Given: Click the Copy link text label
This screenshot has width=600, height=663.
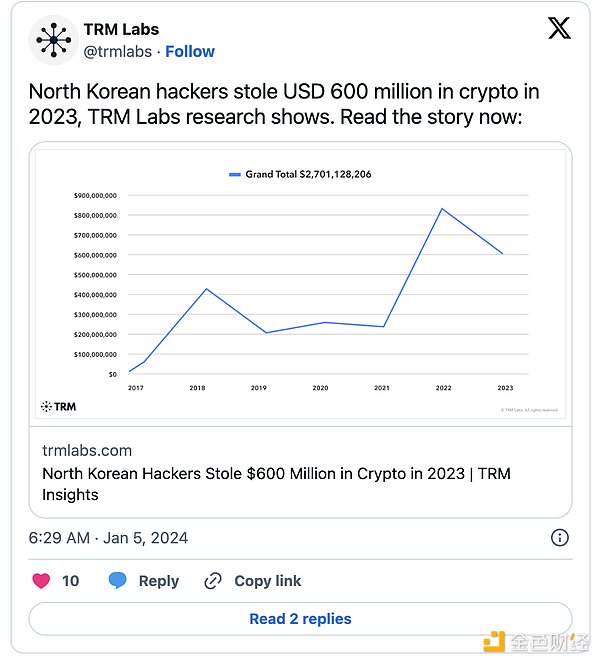Looking at the screenshot, I should (267, 581).
